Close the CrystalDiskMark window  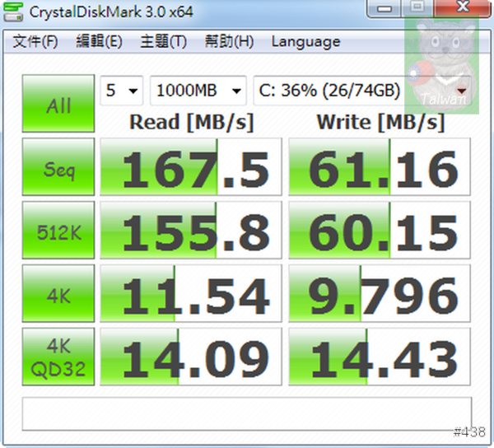click(x=462, y=8)
